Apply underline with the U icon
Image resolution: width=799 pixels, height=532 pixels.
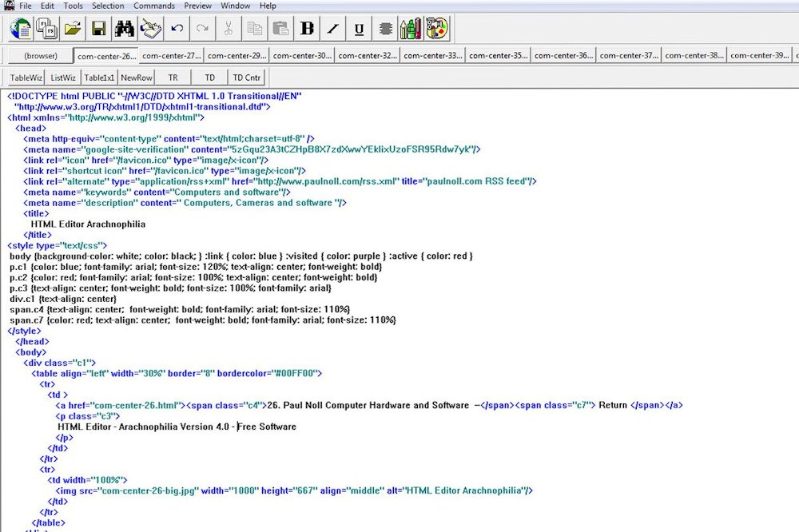pyautogui.click(x=359, y=29)
